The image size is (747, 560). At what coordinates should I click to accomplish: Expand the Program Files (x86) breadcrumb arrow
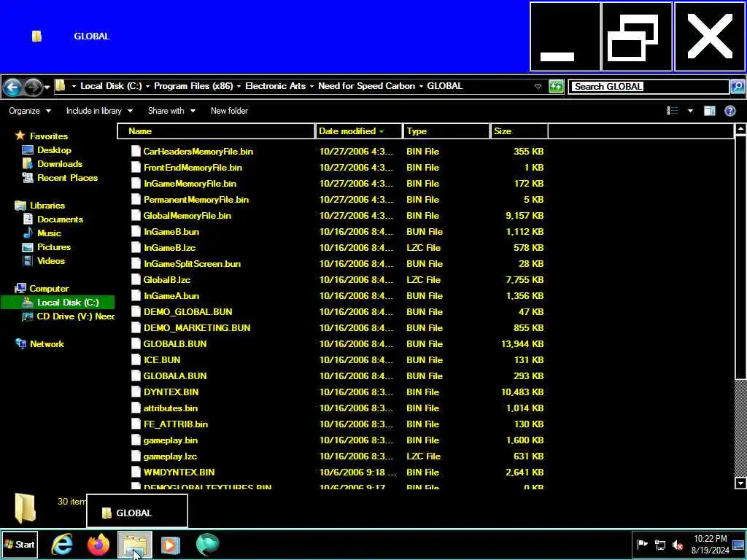point(239,86)
